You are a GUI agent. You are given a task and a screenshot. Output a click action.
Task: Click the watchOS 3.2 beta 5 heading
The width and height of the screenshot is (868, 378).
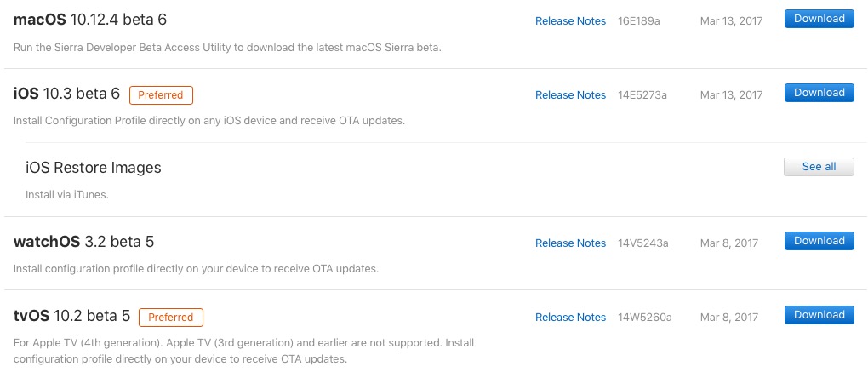(83, 242)
